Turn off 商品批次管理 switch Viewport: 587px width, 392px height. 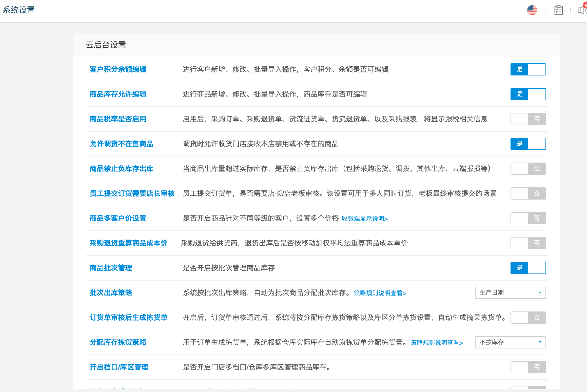tap(528, 268)
